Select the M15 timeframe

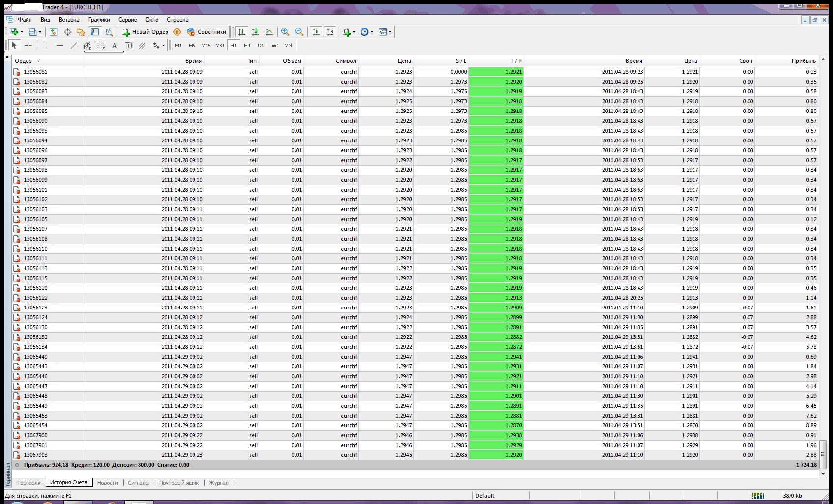click(x=206, y=45)
